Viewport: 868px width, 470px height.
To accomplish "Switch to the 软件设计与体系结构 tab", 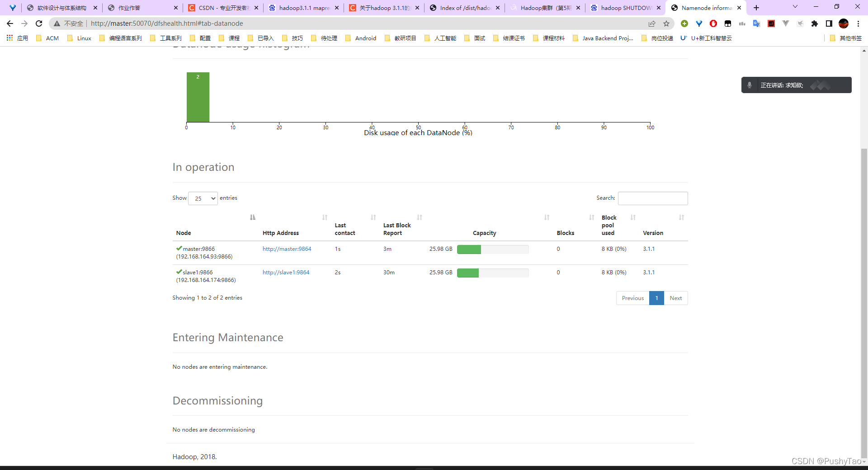I will pos(62,8).
